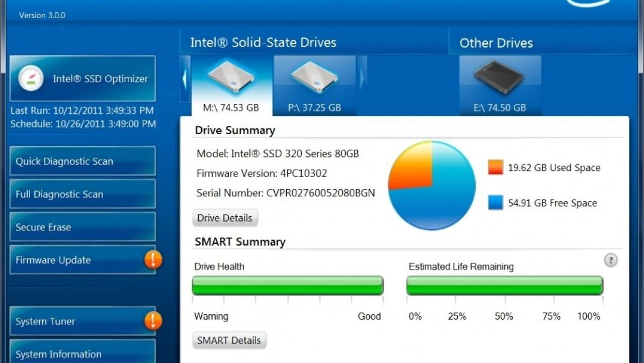Image resolution: width=644 pixels, height=363 pixels.
Task: Click the System Tuner alert icon
Action: [x=153, y=321]
